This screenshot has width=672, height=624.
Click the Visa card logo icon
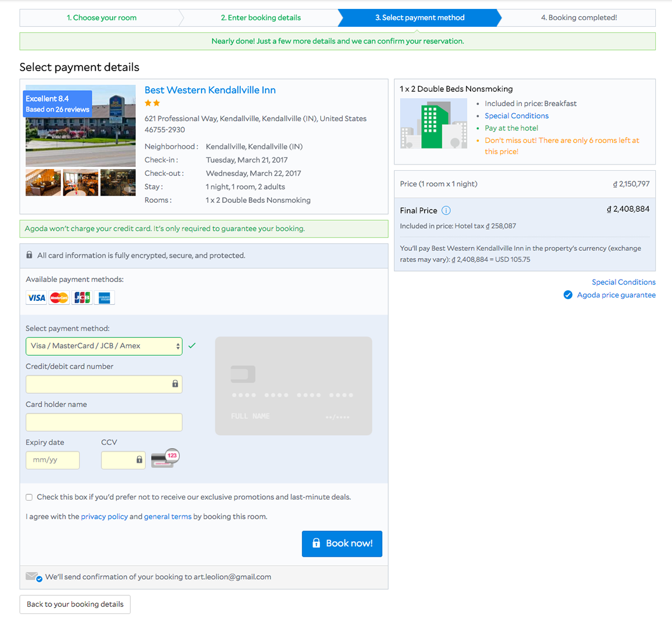[36, 298]
